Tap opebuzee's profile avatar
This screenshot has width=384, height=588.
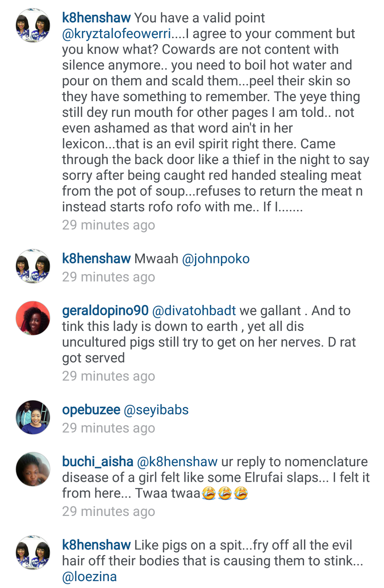coord(33,417)
